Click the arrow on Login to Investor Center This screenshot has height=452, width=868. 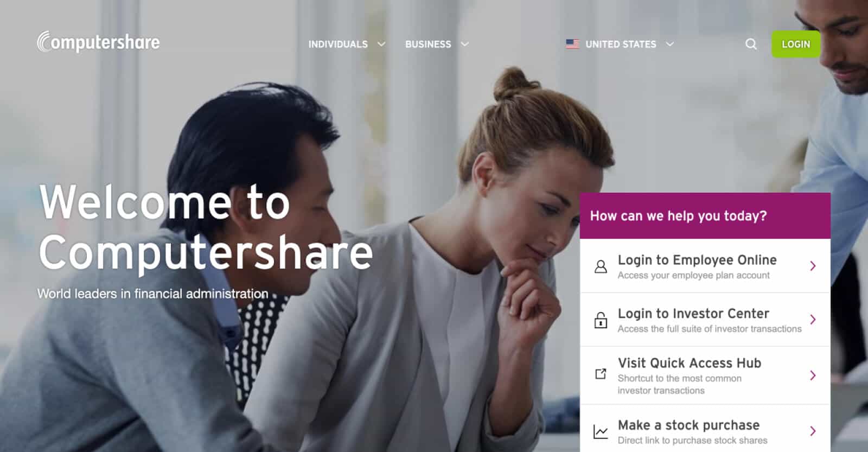tap(813, 320)
